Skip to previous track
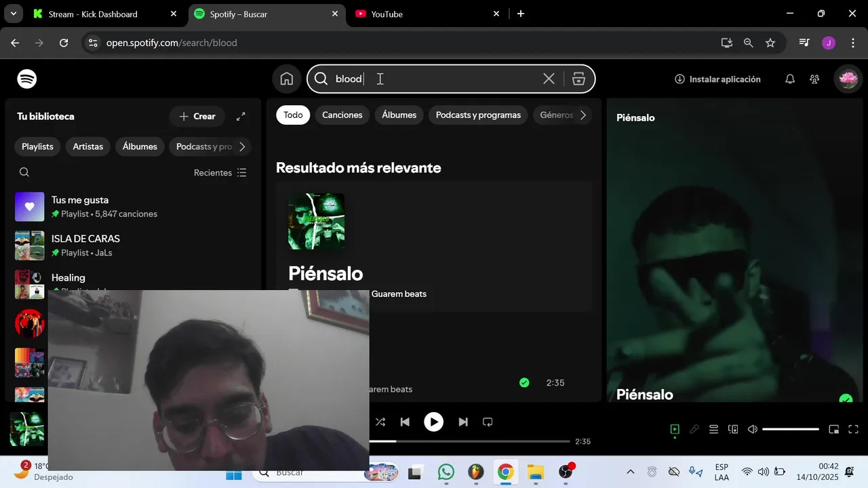Image resolution: width=868 pixels, height=488 pixels. pyautogui.click(x=405, y=422)
